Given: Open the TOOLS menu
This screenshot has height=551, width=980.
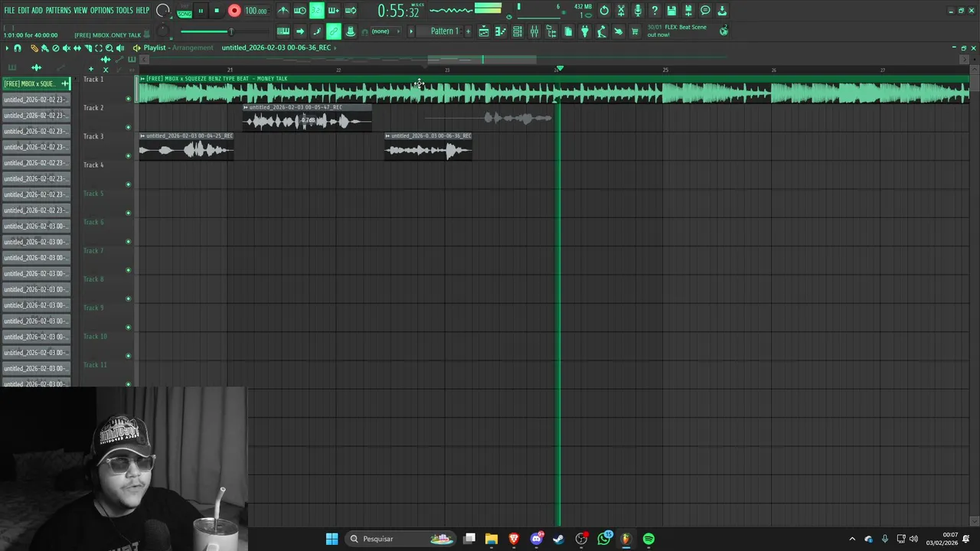Looking at the screenshot, I should [124, 11].
